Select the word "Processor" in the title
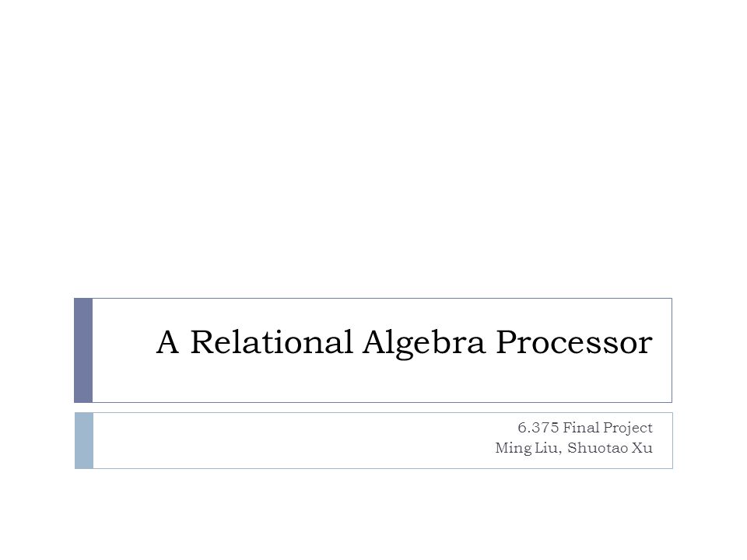Viewport: 747px width, 560px height. click(x=574, y=341)
